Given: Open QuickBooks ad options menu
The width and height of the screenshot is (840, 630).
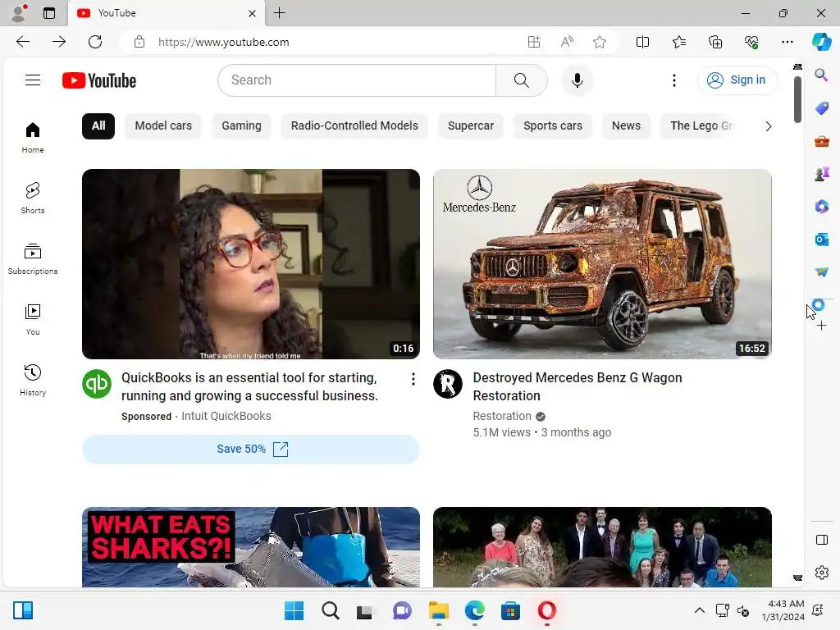Looking at the screenshot, I should tap(413, 379).
